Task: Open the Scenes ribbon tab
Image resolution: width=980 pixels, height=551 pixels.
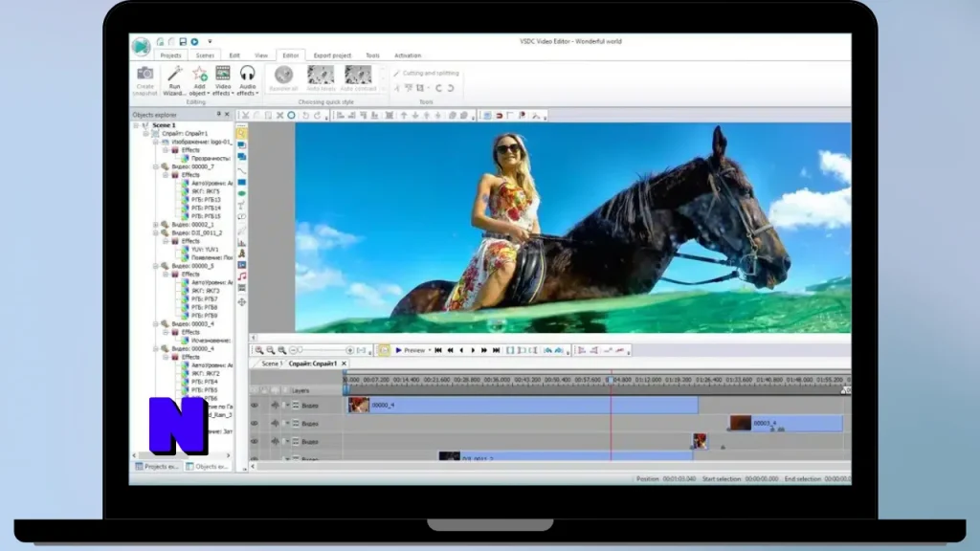Action: coord(205,55)
